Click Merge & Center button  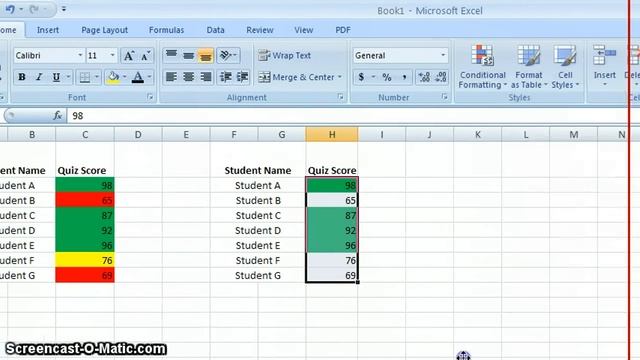296,77
